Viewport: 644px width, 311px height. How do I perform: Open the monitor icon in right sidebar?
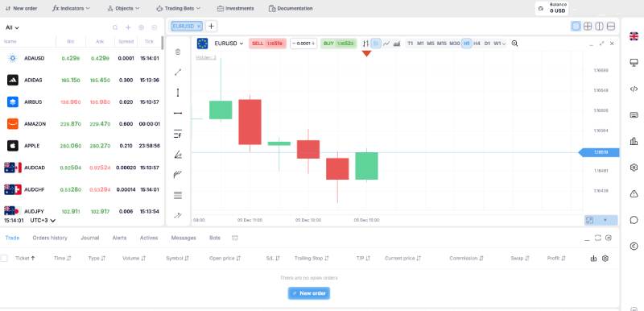click(634, 63)
